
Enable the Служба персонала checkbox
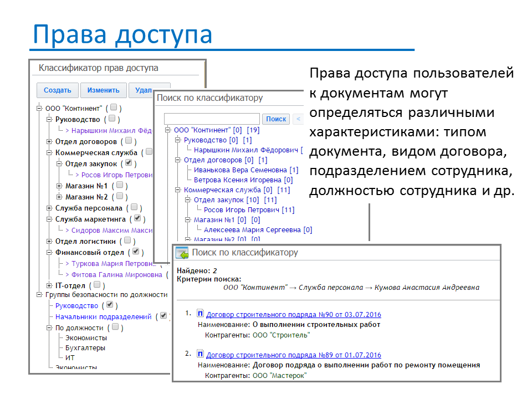point(134,207)
